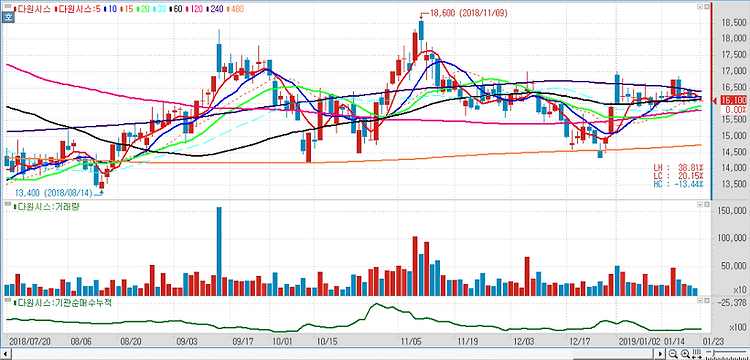The width and height of the screenshot is (750, 360).
Task: Click the tallest blue volume bar
Action: (x=219, y=251)
